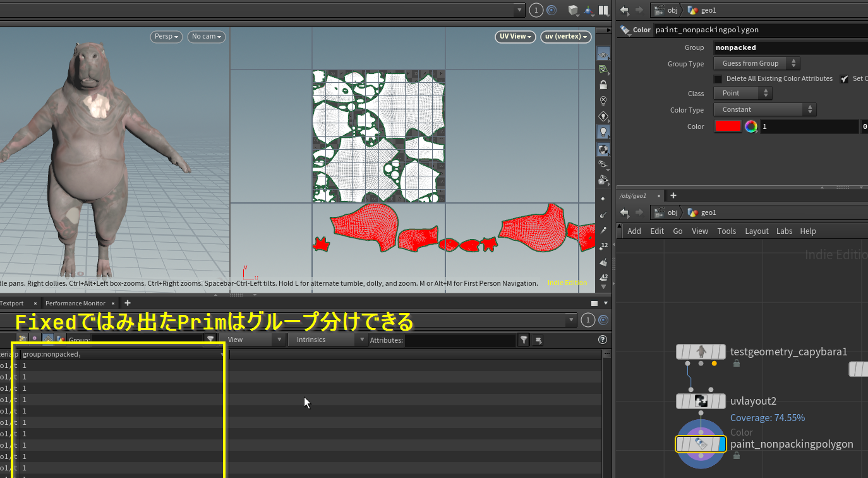Click the color wheel picker icon

750,126
